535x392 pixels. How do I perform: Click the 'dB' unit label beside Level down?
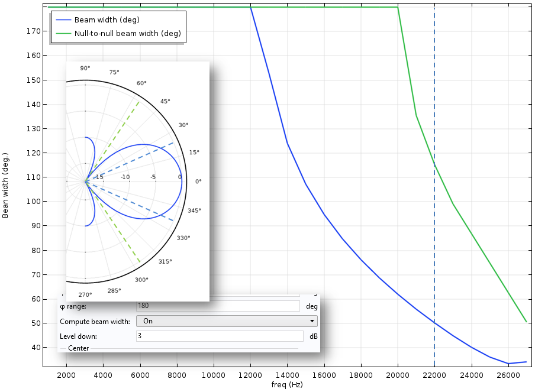[314, 336]
